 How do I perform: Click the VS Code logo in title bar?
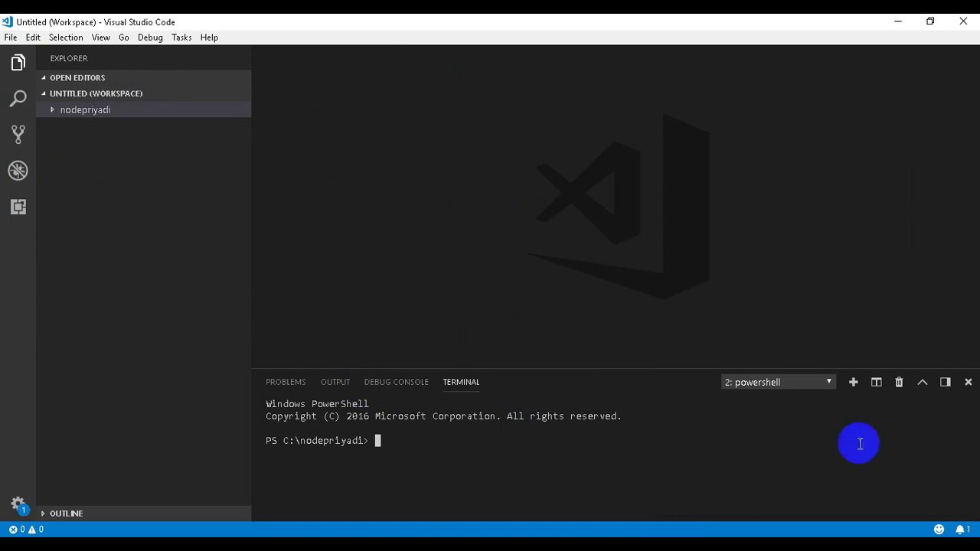pos(8,21)
